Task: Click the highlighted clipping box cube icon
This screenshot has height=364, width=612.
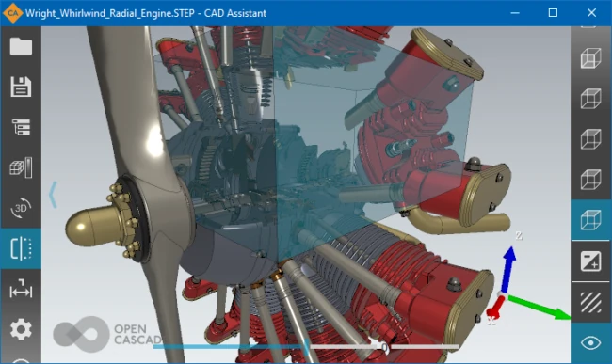Action: pos(590,220)
